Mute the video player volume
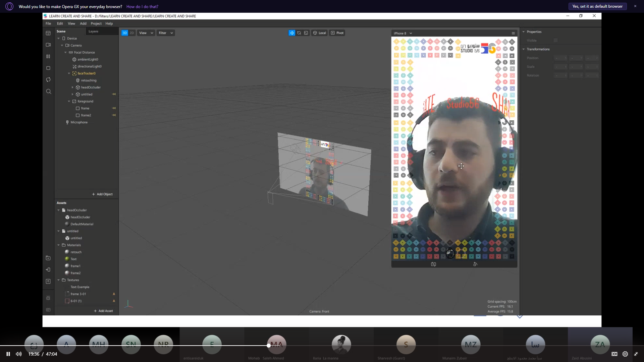This screenshot has height=362, width=644. (x=19, y=354)
